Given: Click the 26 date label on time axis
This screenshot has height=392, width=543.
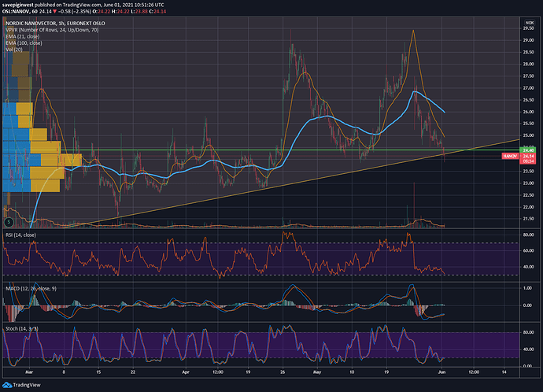Looking at the screenshot, I should point(283,372).
